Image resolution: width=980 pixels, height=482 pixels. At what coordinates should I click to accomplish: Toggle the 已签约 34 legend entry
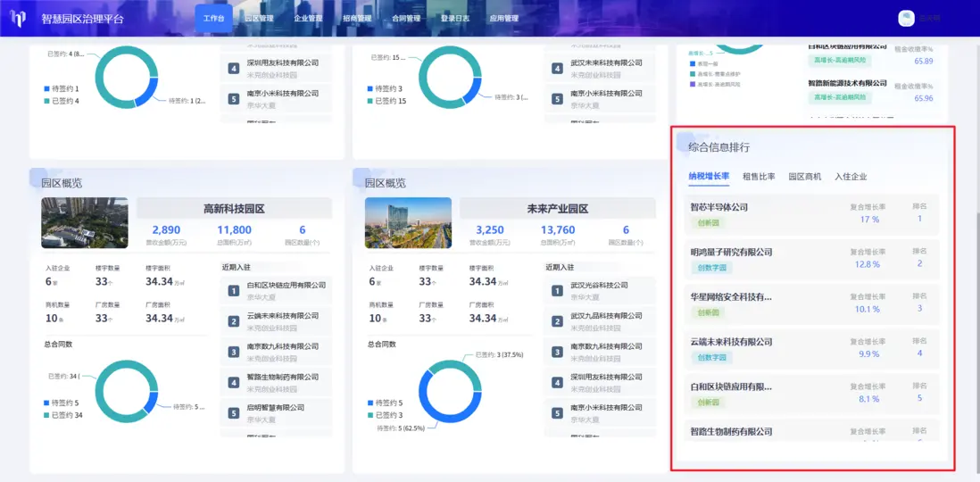[63, 415]
